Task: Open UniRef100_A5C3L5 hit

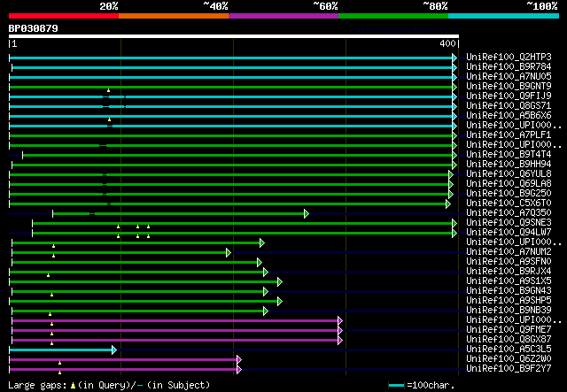Action: (x=509, y=350)
